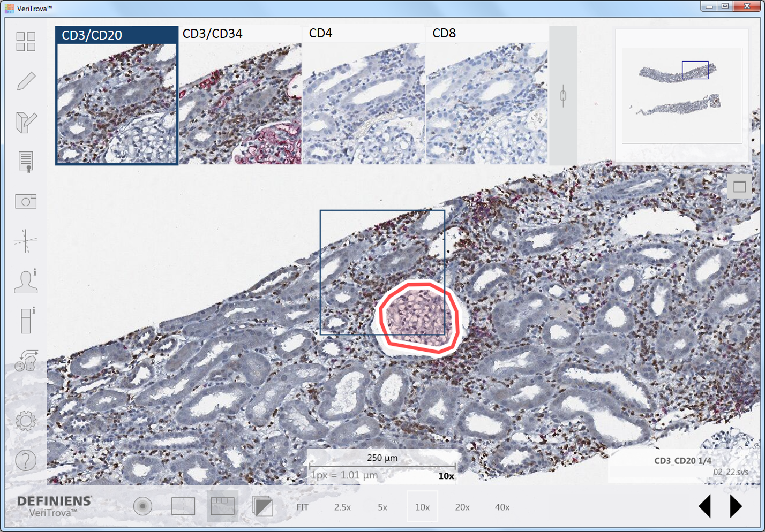The width and height of the screenshot is (765, 532).
Task: Go to previous slide with left arrow
Action: (x=705, y=506)
